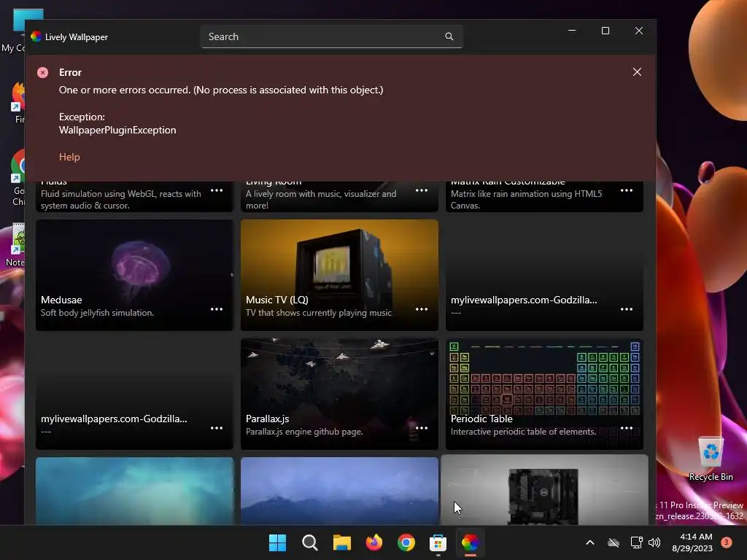Viewport: 747px width, 560px height.
Task: Open notification badge showing 3
Action: pyautogui.click(x=727, y=542)
